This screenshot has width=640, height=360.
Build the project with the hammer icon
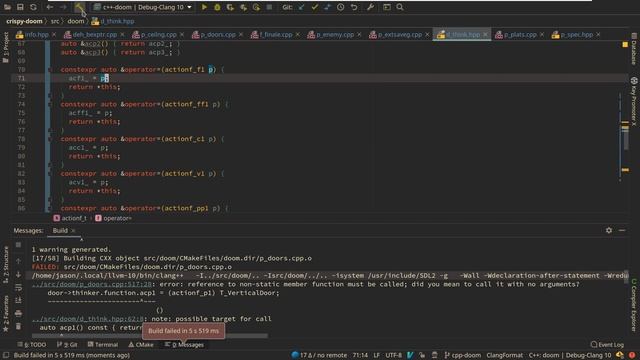point(80,7)
